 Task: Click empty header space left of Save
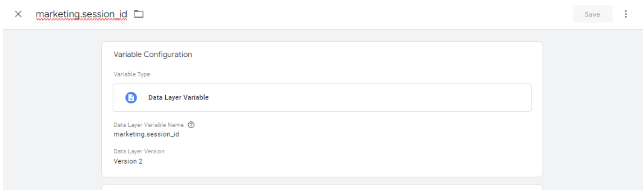pos(369,14)
